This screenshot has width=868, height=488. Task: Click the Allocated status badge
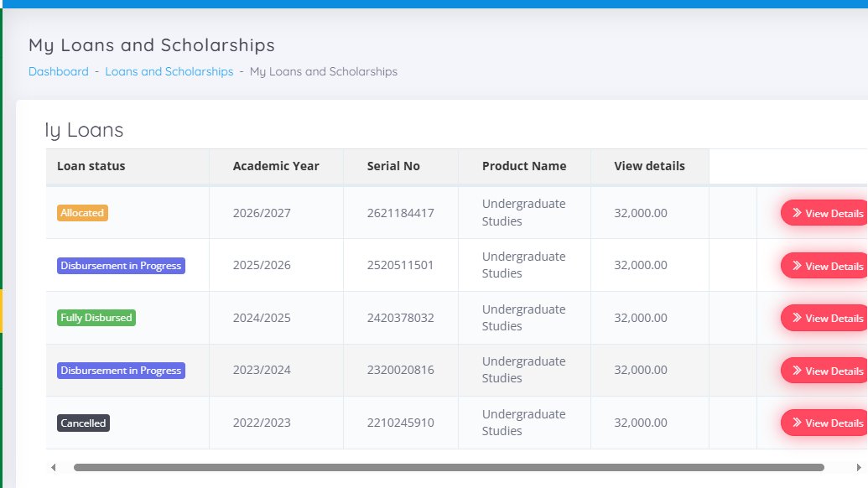click(82, 213)
